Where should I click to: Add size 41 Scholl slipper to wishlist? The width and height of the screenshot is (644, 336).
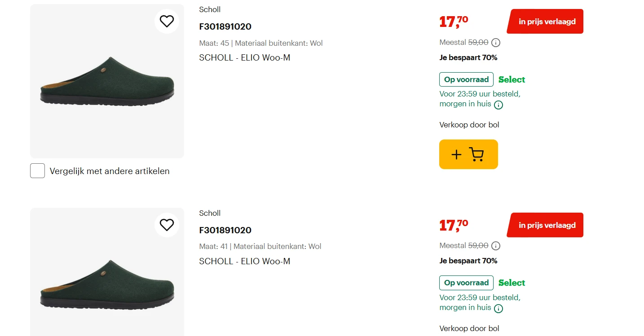[167, 225]
